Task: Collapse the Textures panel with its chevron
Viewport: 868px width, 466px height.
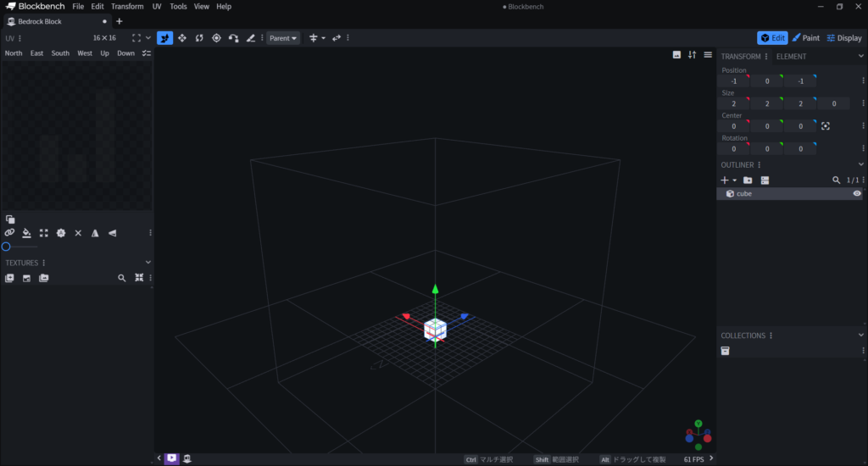Action: (148, 263)
